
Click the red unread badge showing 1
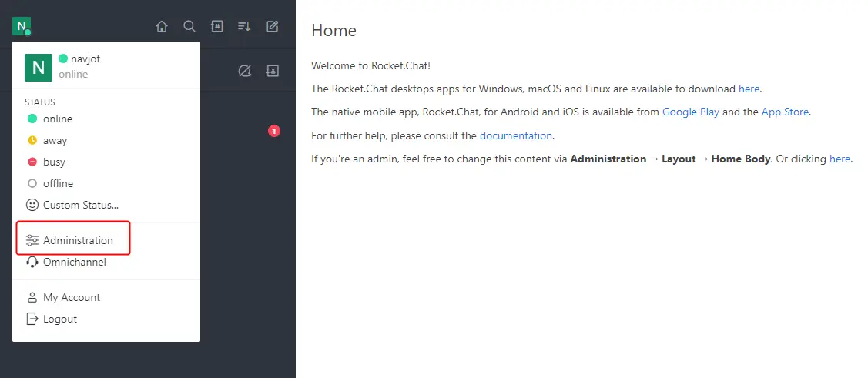pos(274,131)
